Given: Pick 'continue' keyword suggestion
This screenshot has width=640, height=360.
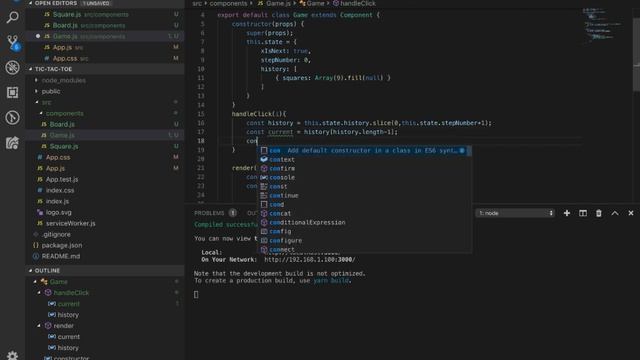Looking at the screenshot, I should [364, 196].
